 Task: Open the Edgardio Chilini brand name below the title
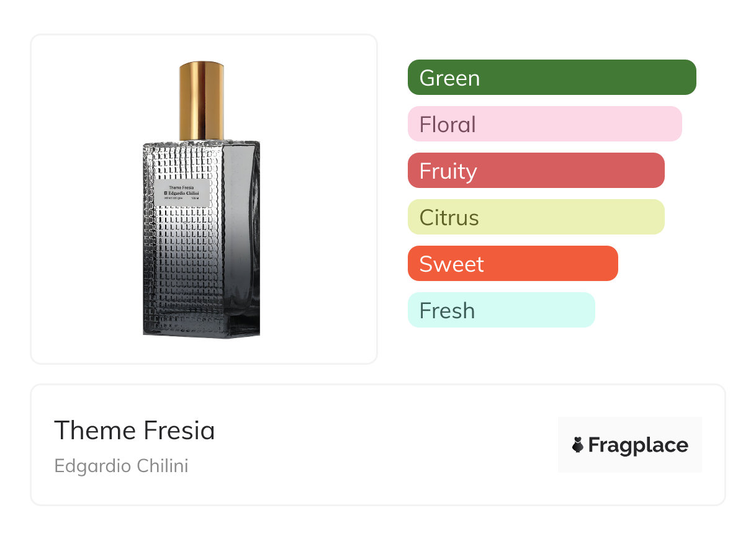pos(121,466)
